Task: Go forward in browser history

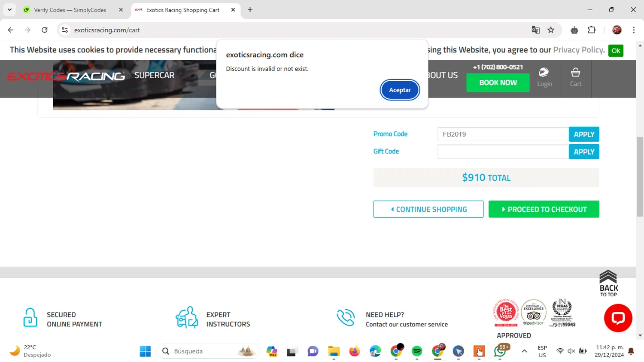Action: [27, 30]
